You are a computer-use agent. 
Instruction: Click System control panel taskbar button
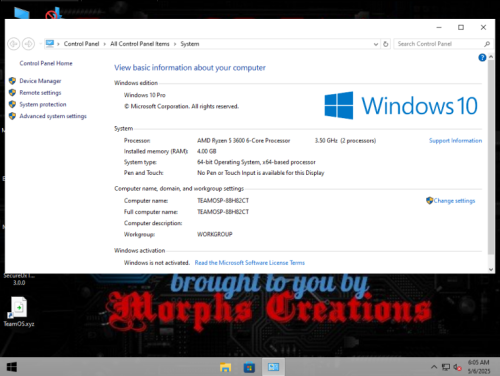(273, 367)
